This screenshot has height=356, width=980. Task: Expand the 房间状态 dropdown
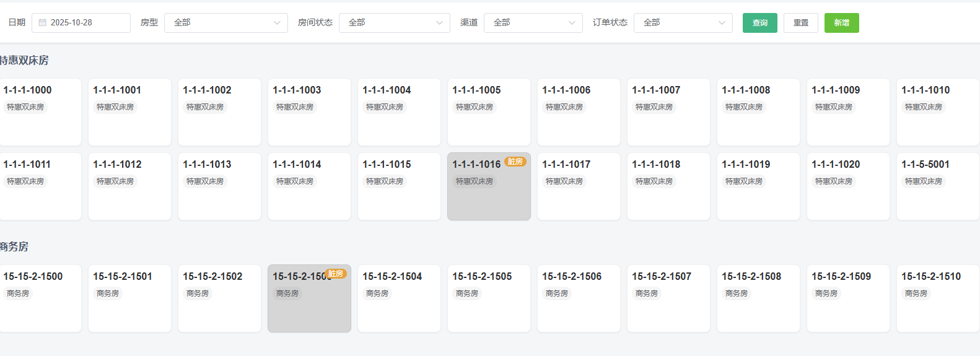tap(394, 23)
